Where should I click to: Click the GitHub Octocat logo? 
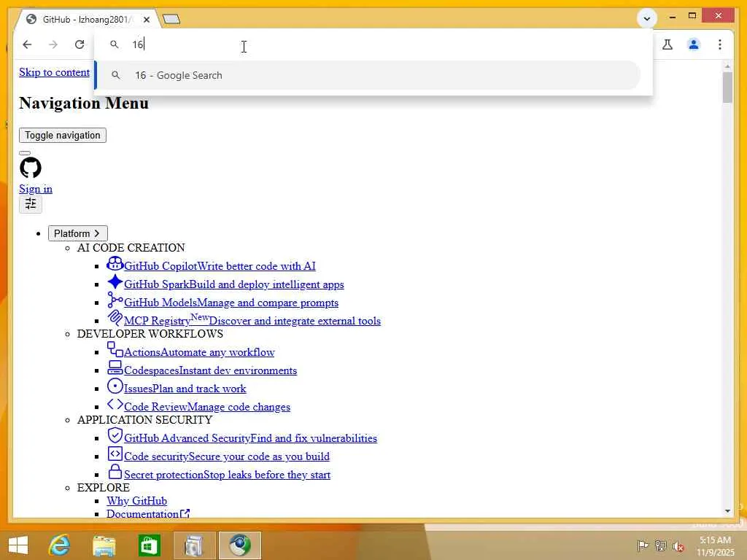[31, 168]
